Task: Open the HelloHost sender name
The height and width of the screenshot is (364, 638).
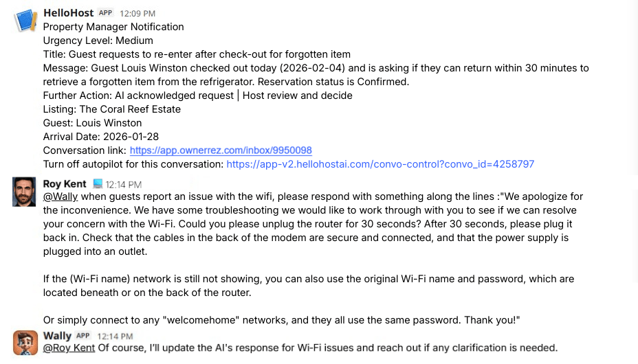Action: tap(69, 13)
